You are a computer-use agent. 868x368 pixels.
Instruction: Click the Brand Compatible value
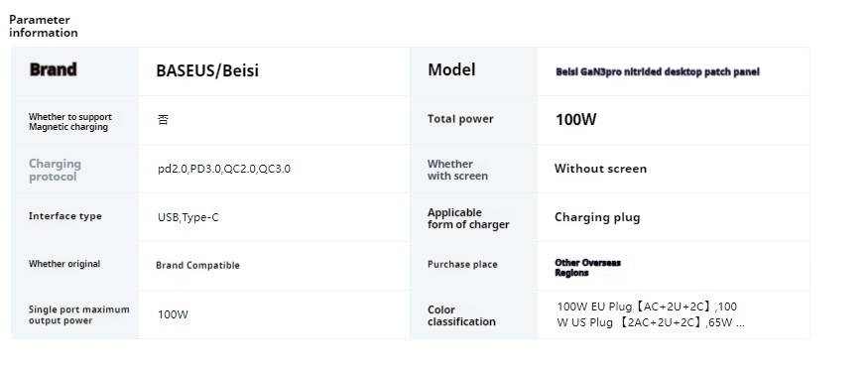pyautogui.click(x=197, y=266)
